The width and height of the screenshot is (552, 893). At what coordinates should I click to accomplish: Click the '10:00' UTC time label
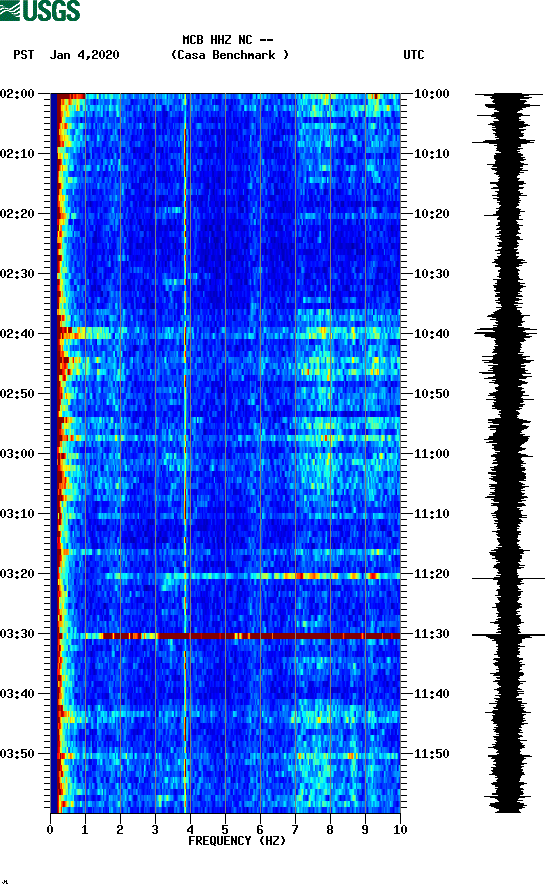431,93
